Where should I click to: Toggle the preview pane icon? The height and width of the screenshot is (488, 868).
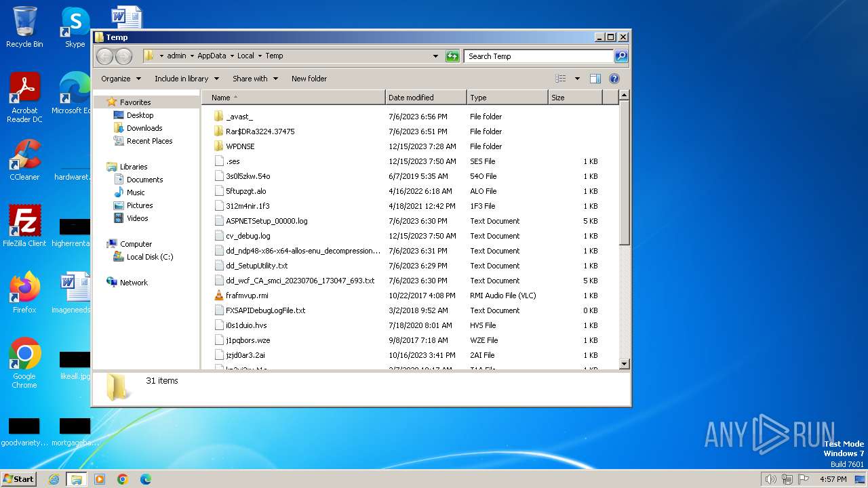click(595, 79)
